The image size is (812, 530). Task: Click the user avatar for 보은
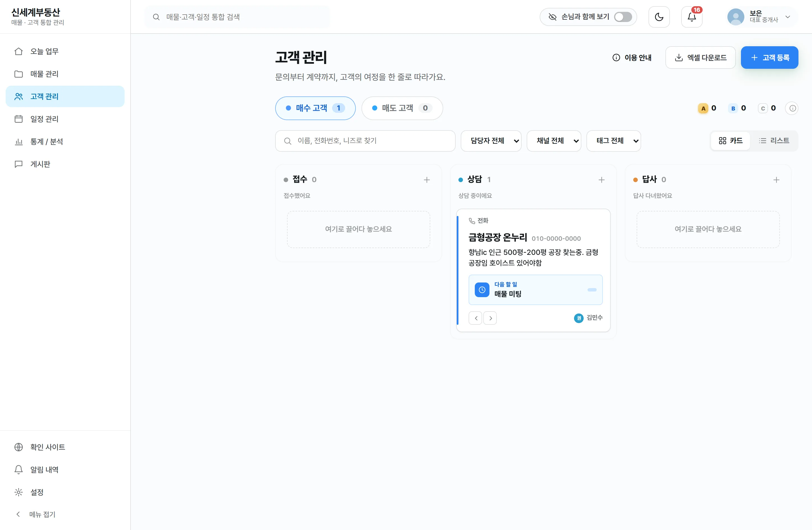[x=736, y=17]
